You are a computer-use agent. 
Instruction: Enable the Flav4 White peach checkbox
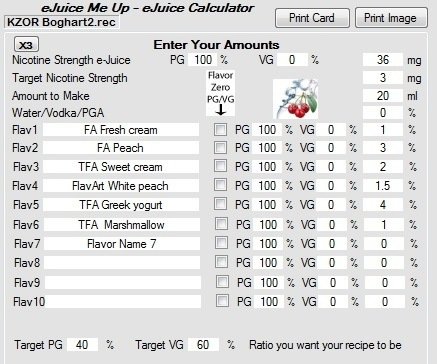(221, 185)
